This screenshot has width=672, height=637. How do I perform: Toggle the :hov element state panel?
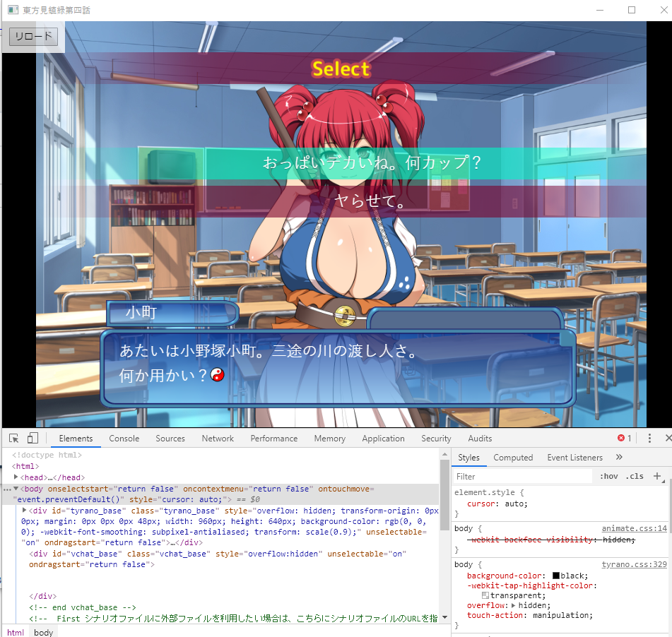608,477
